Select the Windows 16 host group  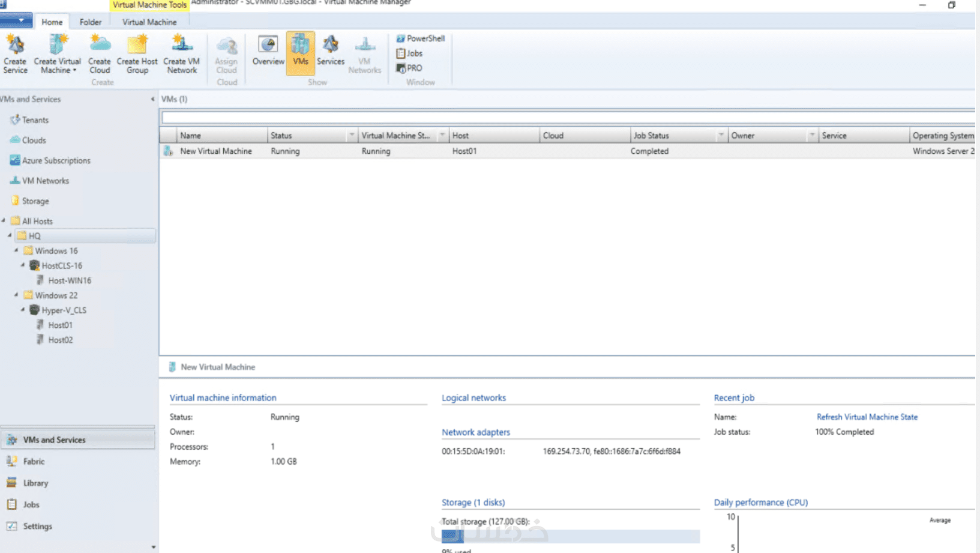[50, 251]
